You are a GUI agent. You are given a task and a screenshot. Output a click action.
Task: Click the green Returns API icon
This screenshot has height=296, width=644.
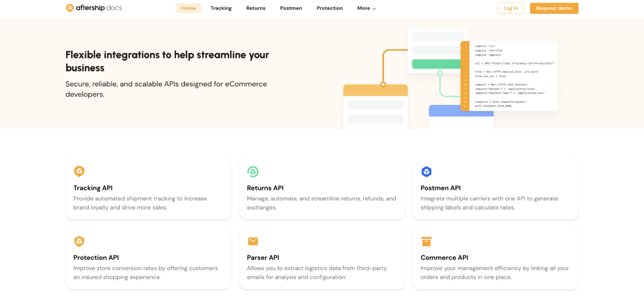[x=253, y=171]
